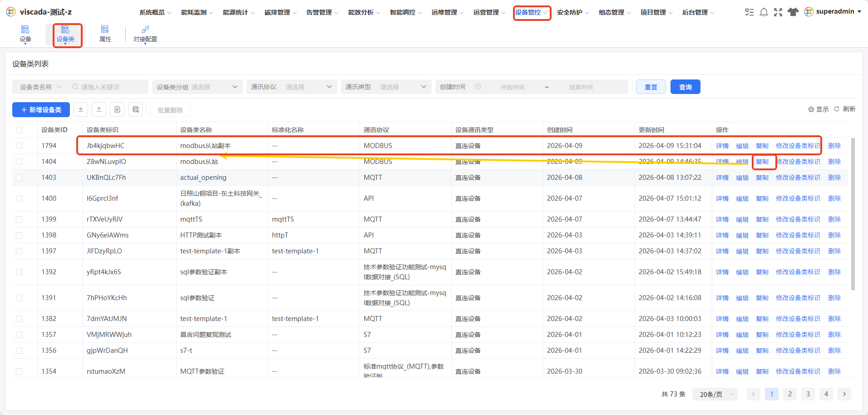Check the row with ID 1404
The height and width of the screenshot is (415, 868).
19,162
